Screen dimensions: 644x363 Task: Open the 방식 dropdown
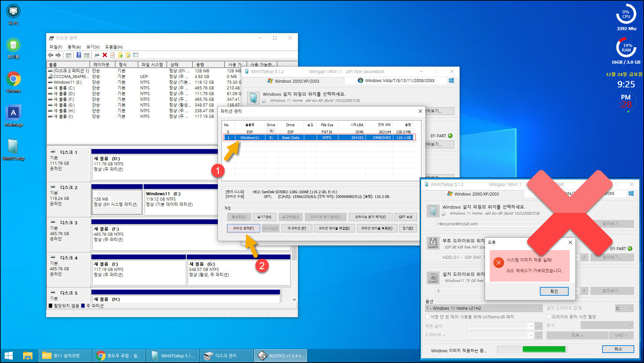point(607,325)
